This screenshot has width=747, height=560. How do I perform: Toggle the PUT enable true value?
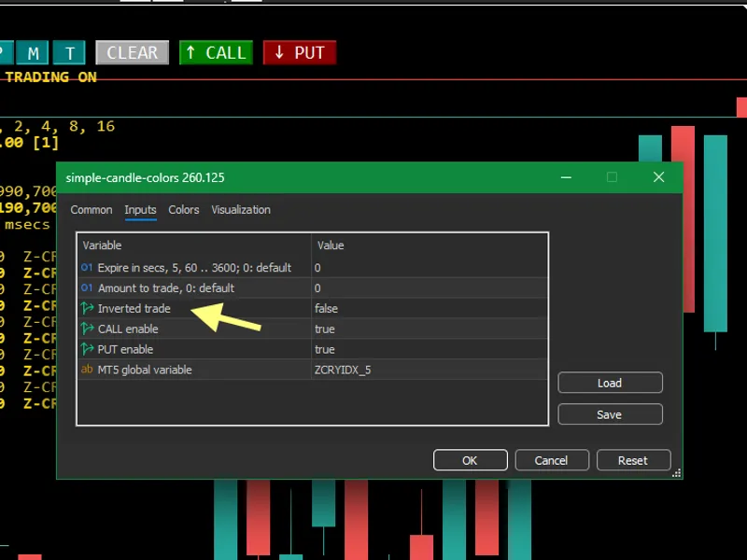click(430, 349)
